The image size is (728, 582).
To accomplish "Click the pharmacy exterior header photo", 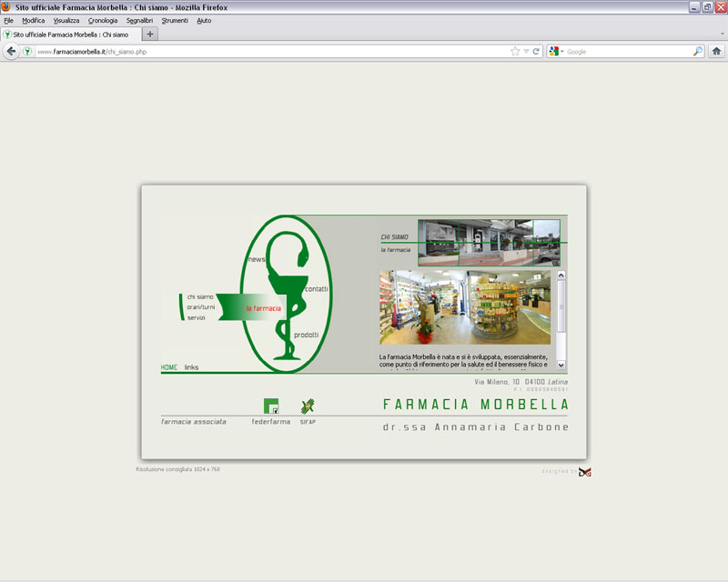I will (489, 243).
